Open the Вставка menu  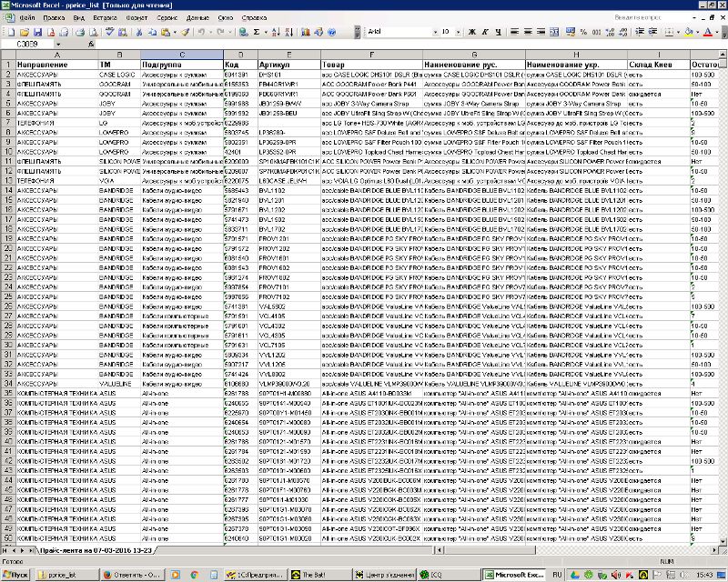105,17
